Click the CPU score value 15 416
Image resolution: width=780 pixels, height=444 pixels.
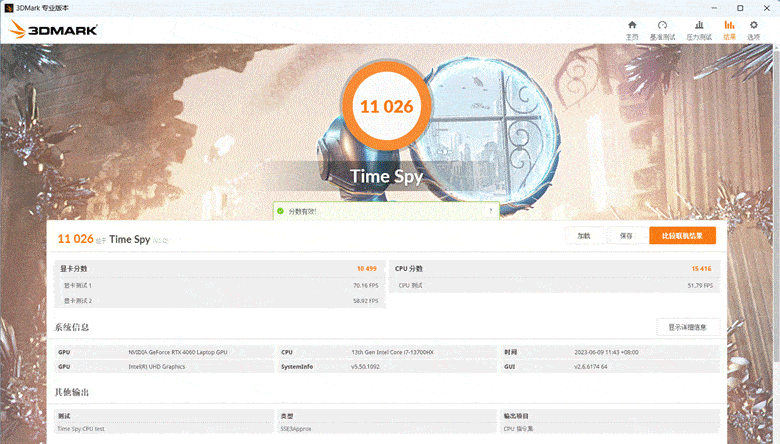tap(701, 268)
